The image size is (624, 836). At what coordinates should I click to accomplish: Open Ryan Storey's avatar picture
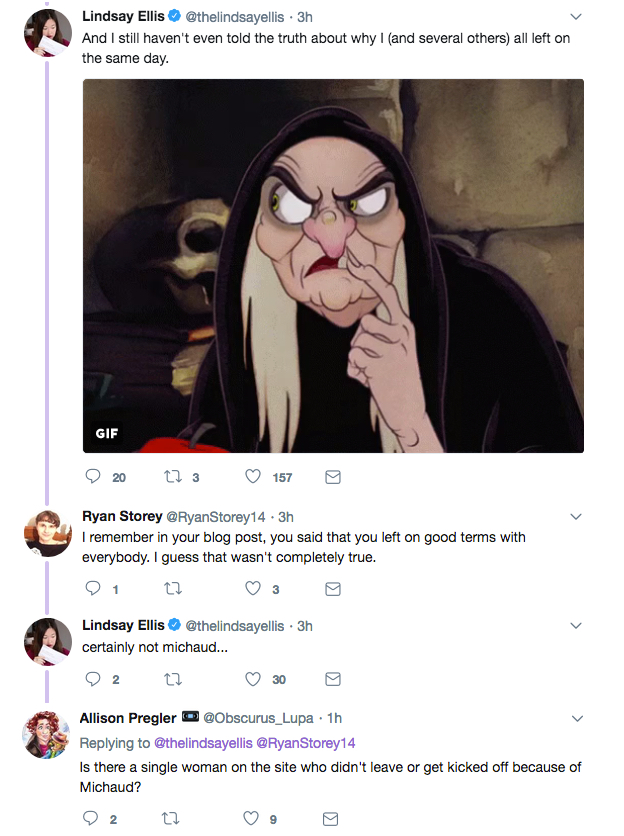47,534
